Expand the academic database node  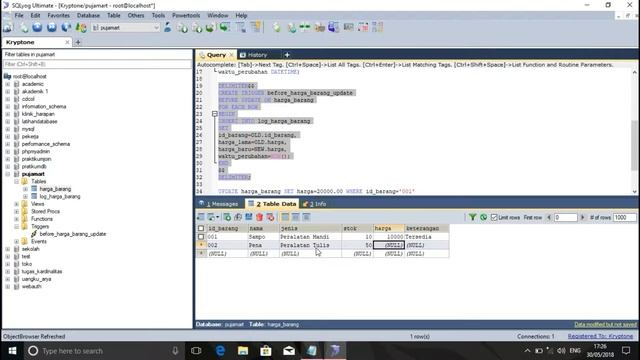pos(8,84)
